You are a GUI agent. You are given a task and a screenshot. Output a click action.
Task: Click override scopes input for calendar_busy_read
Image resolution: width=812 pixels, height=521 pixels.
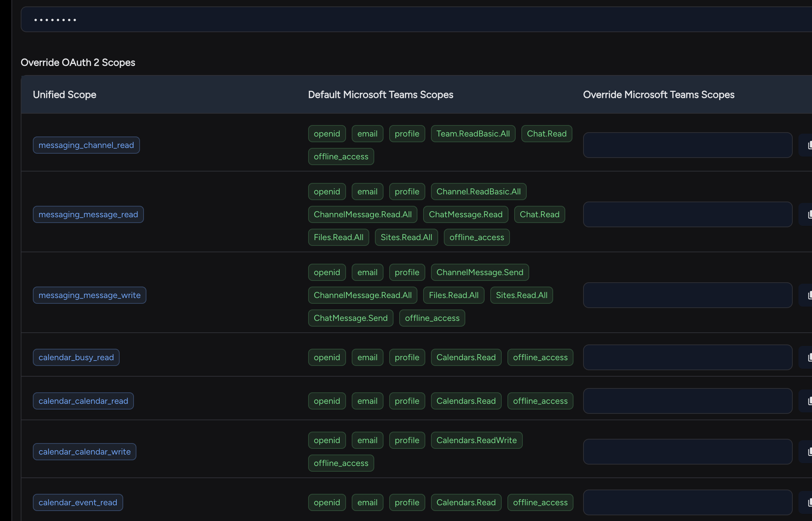(688, 357)
